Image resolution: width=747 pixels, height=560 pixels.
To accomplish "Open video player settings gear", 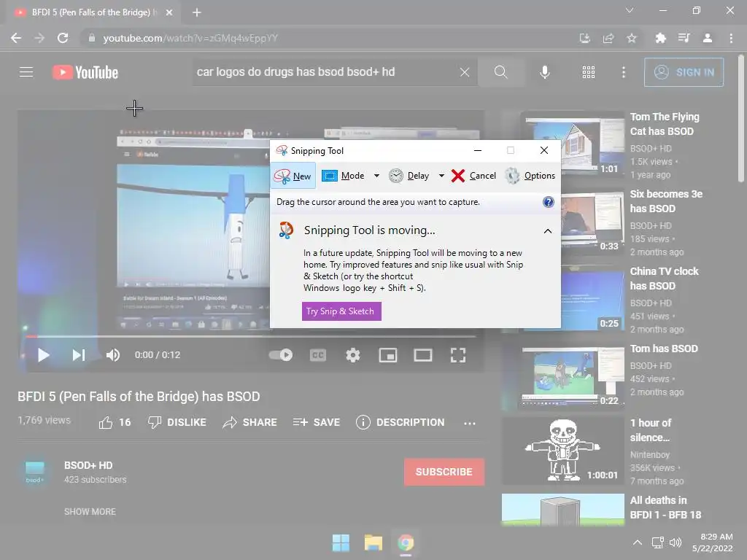I will [x=352, y=355].
